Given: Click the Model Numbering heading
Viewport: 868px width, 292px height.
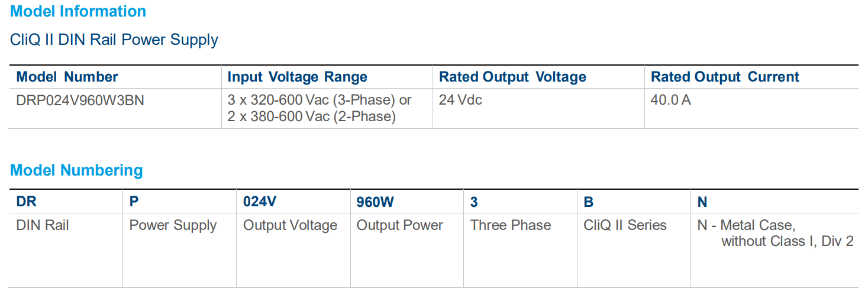Looking at the screenshot, I should click(x=76, y=170).
